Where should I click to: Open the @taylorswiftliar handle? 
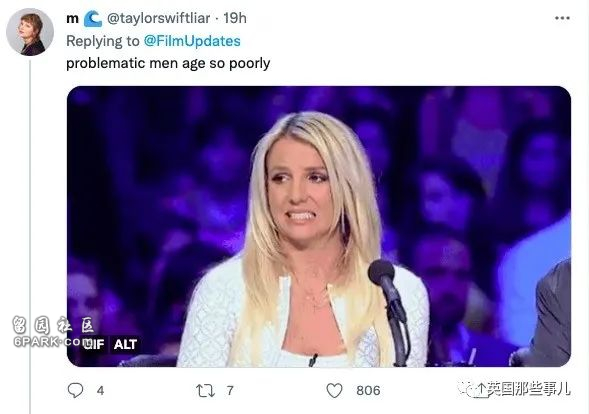159,18
